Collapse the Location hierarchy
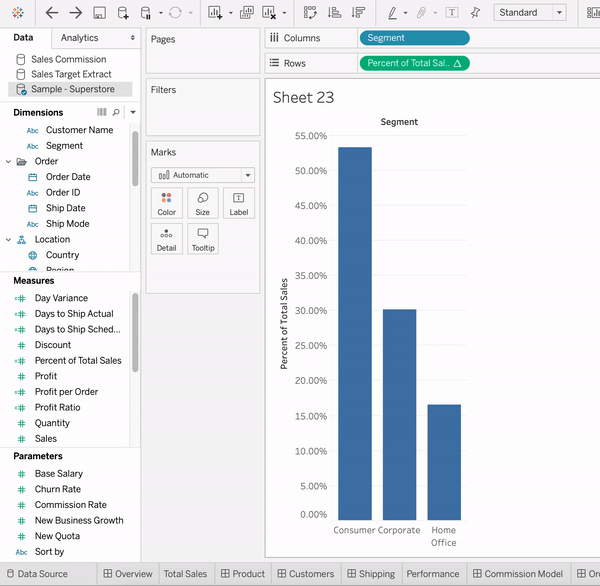 tap(9, 240)
